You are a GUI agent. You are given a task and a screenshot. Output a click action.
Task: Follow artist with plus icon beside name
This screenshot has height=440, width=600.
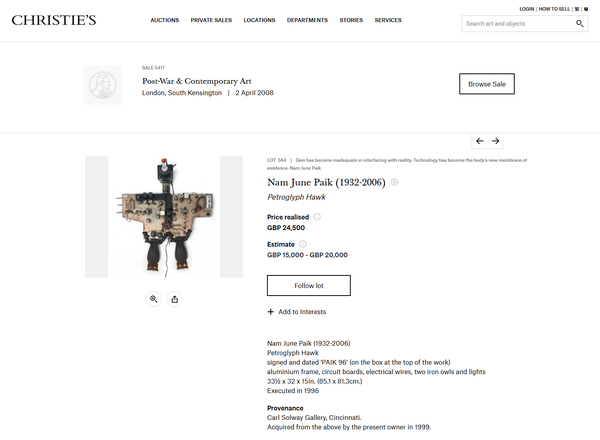(395, 182)
